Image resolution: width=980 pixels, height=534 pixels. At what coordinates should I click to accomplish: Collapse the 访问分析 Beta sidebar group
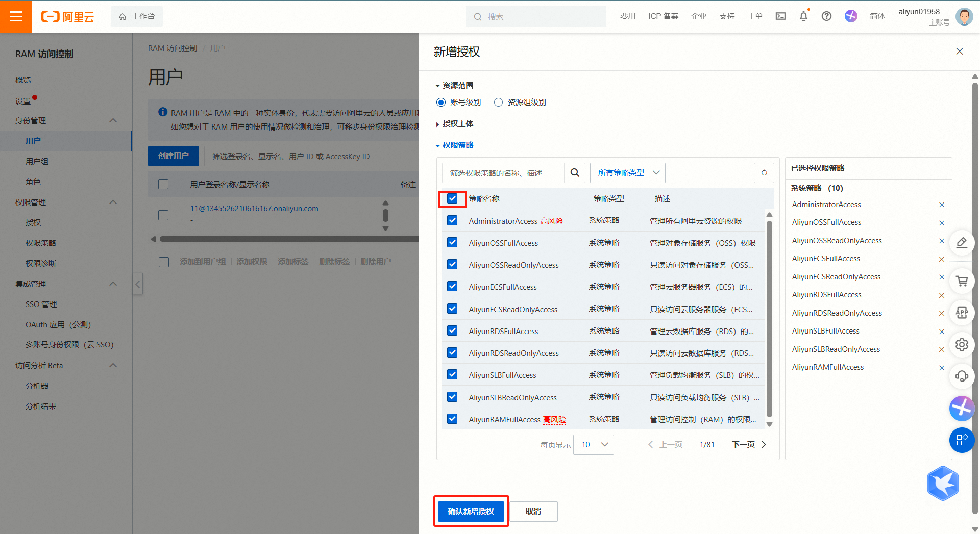[x=113, y=366]
